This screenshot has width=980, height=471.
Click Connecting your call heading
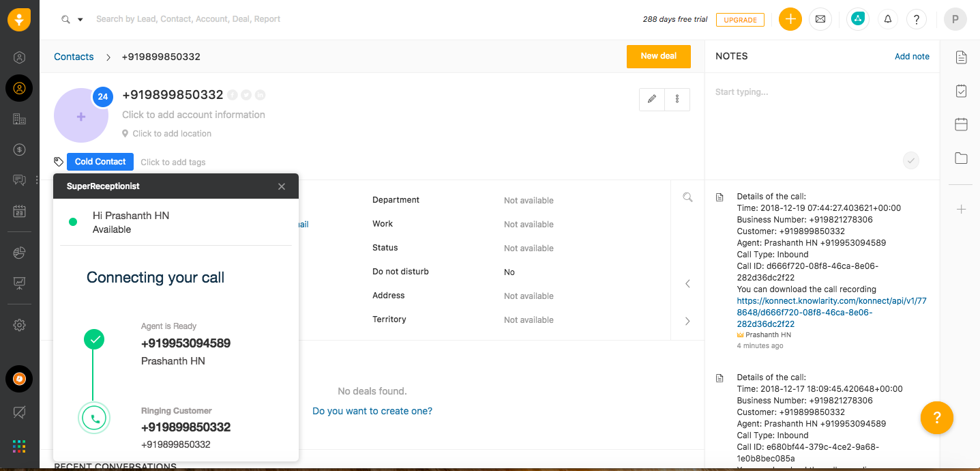pyautogui.click(x=155, y=278)
